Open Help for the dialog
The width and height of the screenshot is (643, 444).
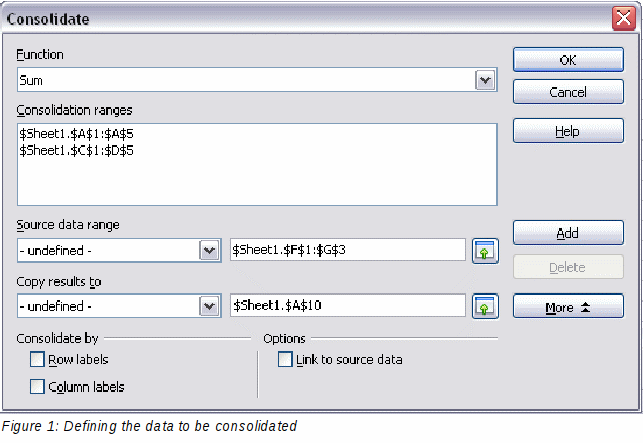coord(568,131)
